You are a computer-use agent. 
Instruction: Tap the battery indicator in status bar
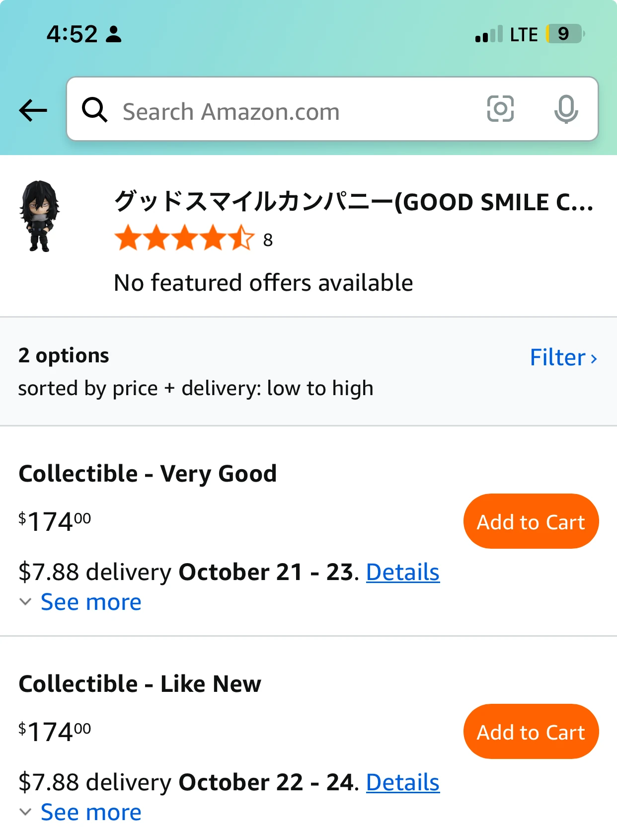click(x=565, y=34)
